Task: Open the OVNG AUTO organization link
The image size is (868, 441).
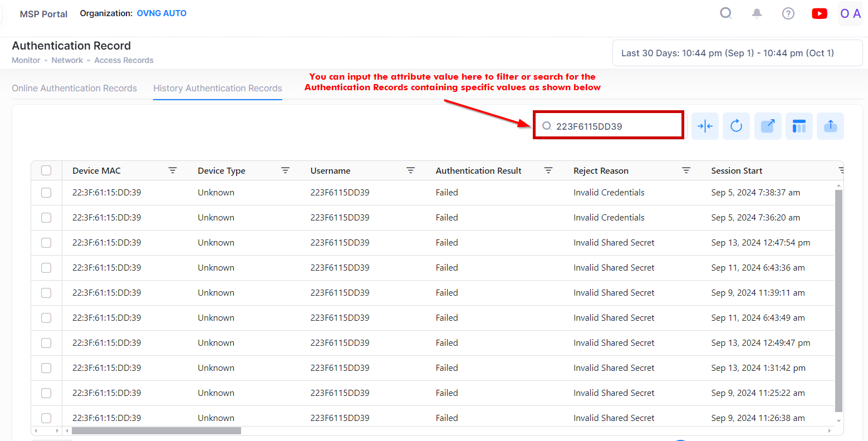Action: click(x=161, y=13)
